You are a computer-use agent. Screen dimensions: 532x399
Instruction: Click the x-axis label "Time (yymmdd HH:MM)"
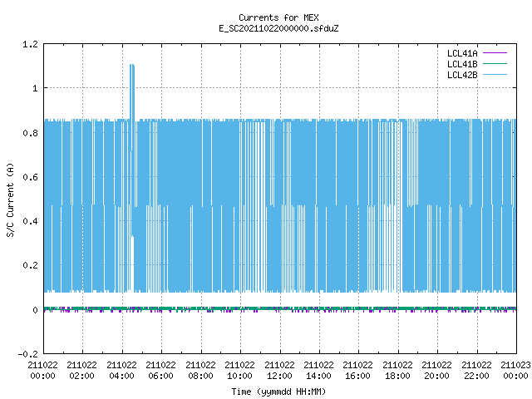[278, 392]
